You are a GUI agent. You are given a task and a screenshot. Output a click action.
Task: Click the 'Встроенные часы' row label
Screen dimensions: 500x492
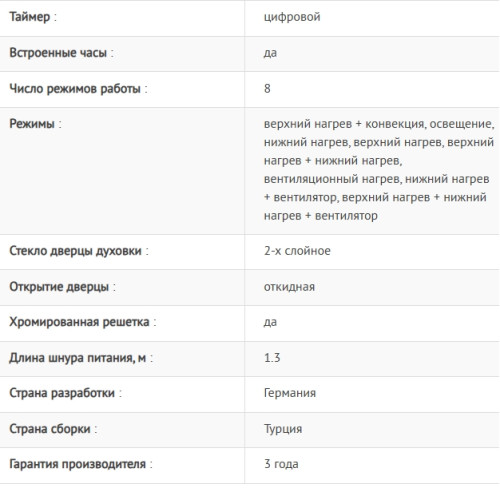pyautogui.click(x=58, y=53)
